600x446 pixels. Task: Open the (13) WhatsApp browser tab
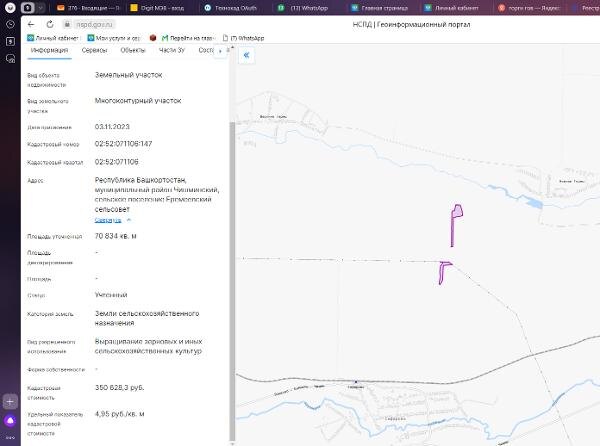click(x=304, y=8)
